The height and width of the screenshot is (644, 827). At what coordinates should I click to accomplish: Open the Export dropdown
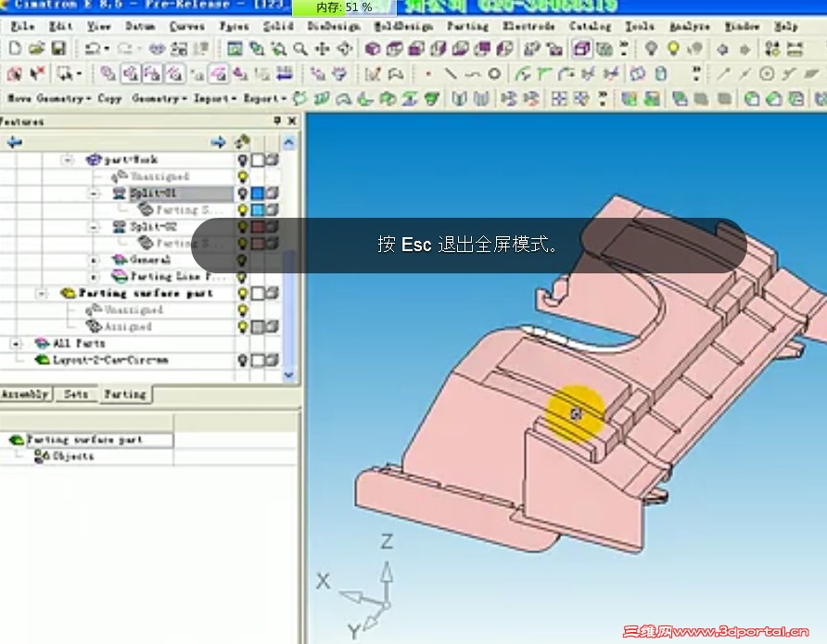coord(264,98)
